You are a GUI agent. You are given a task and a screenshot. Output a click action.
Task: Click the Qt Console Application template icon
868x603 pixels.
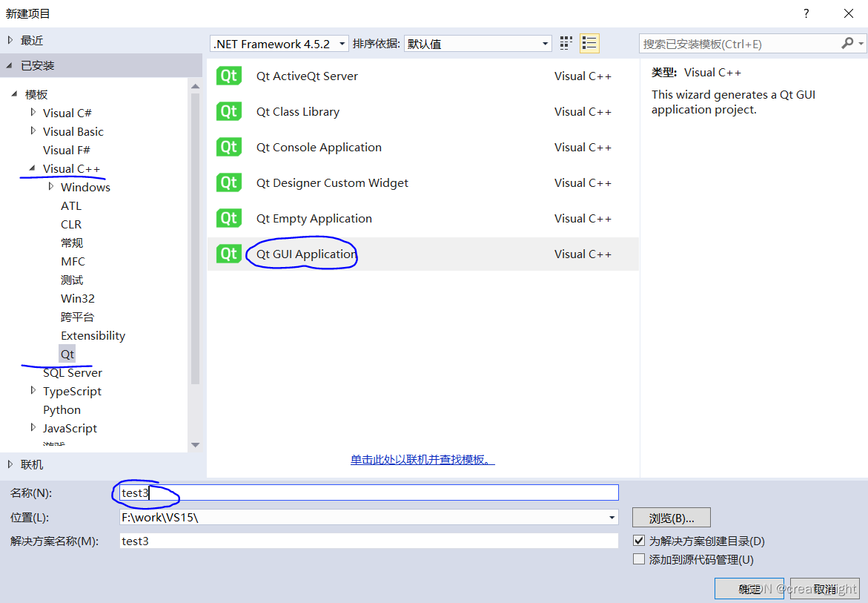228,148
